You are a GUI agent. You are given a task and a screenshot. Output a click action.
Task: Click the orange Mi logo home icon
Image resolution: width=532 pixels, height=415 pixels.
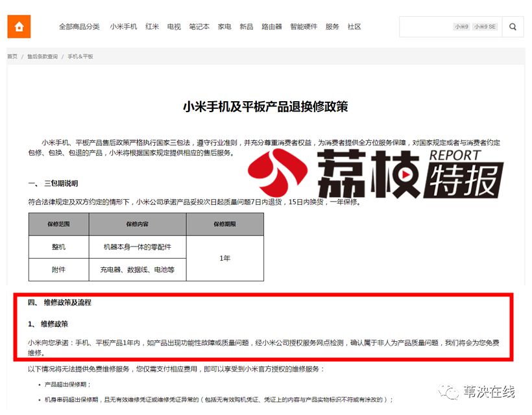pos(19,27)
